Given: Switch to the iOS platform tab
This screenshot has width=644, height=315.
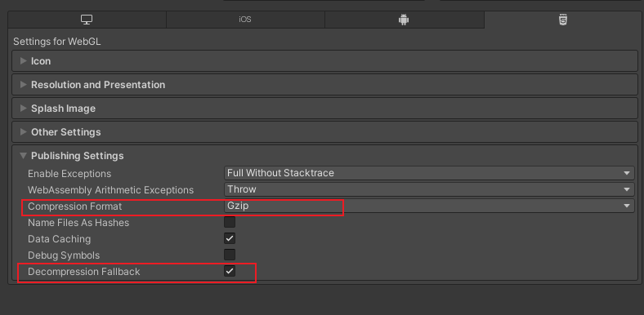Looking at the screenshot, I should pyautogui.click(x=245, y=20).
